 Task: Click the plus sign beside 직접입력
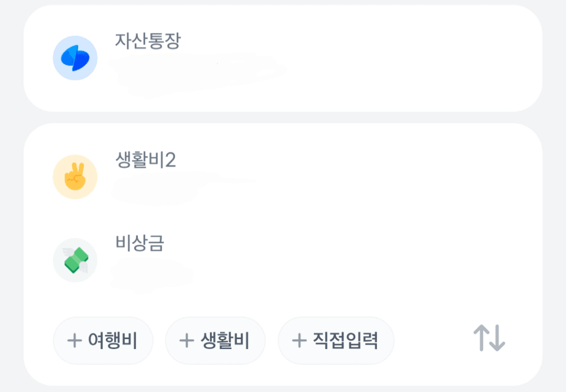[x=299, y=341]
